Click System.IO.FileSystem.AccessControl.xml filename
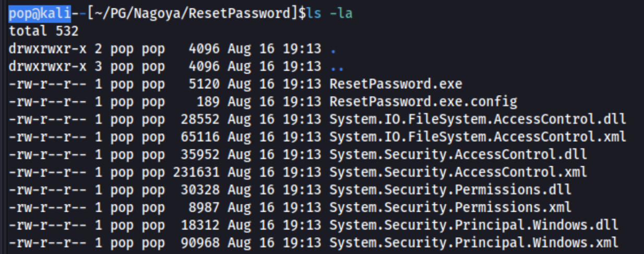Screen dimensions: 644x254 (478, 137)
